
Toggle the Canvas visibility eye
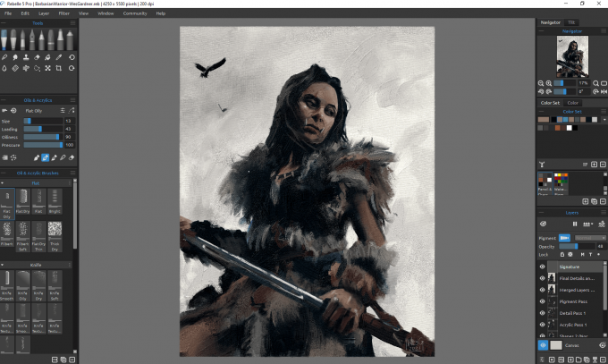543,345
